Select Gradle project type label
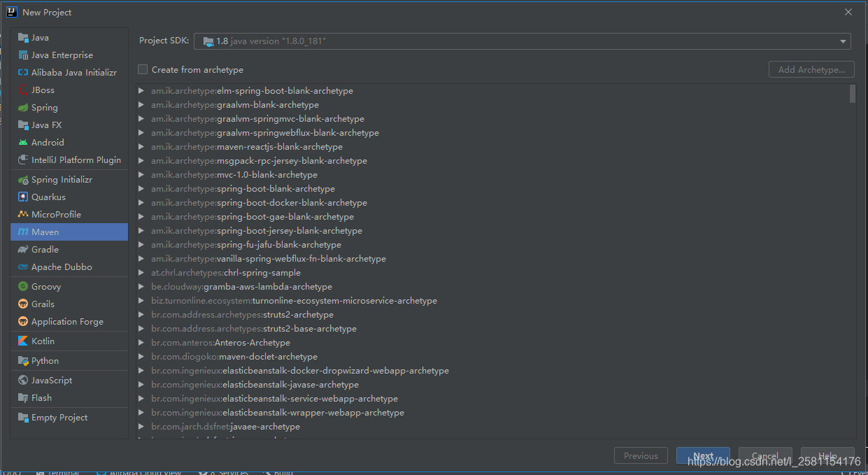The width and height of the screenshot is (868, 475). point(45,250)
